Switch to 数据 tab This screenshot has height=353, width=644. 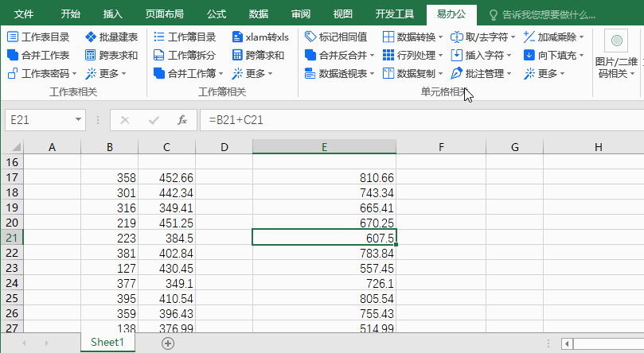point(259,14)
